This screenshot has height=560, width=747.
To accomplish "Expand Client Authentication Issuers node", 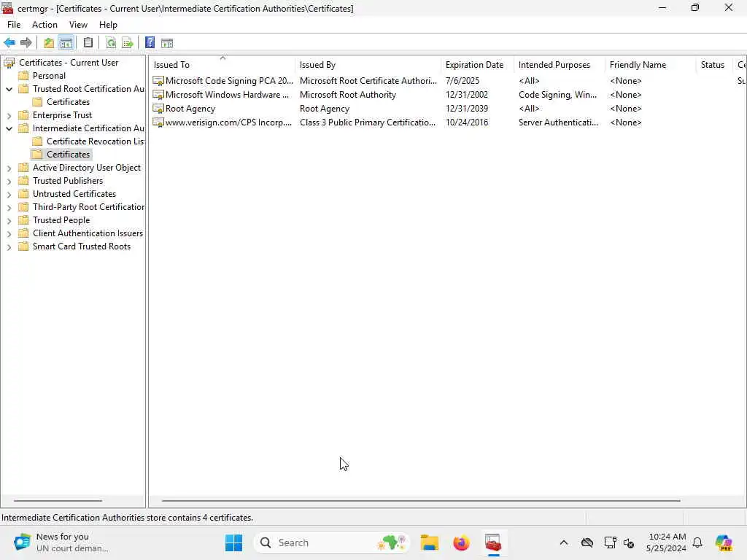I will click(9, 234).
